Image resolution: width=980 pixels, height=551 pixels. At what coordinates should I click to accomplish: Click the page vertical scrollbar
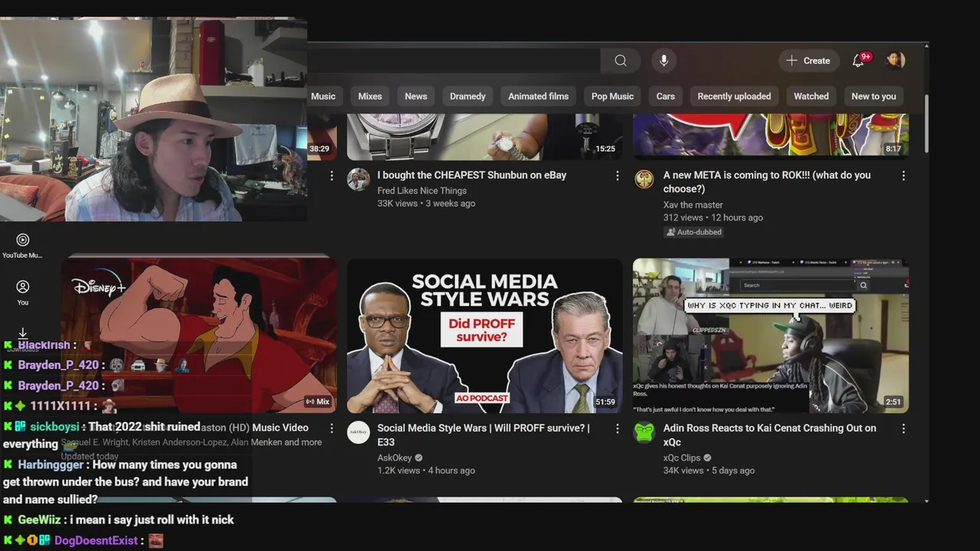pyautogui.click(x=927, y=123)
